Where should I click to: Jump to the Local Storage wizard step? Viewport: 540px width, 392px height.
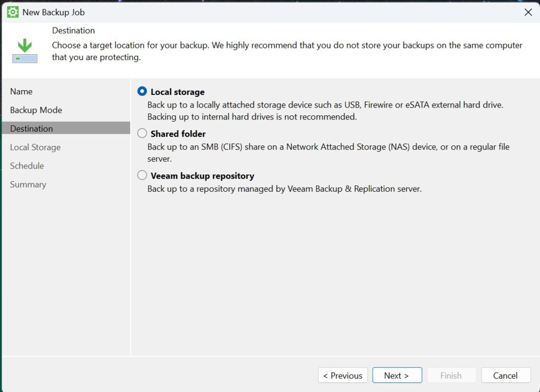pos(35,148)
